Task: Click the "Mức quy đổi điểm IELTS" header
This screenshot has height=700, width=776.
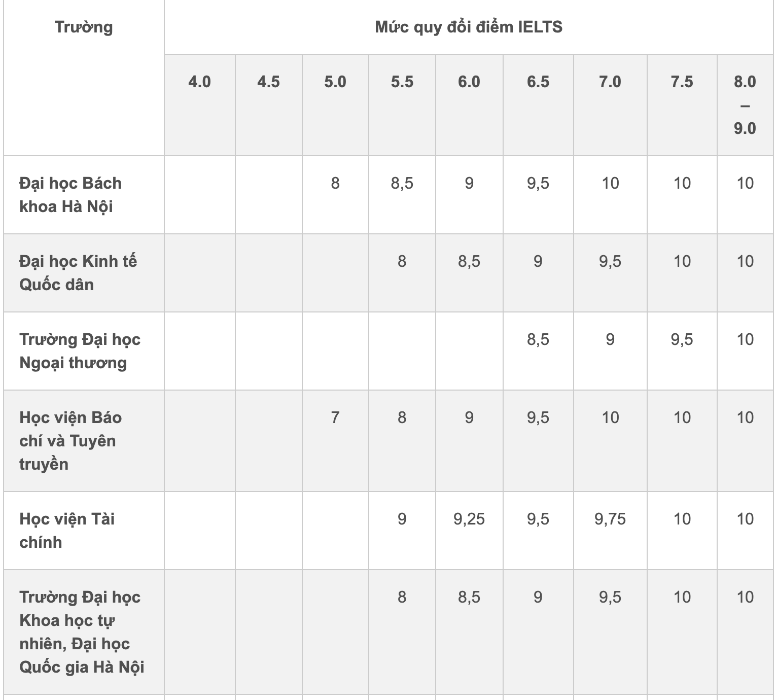Action: point(469,27)
